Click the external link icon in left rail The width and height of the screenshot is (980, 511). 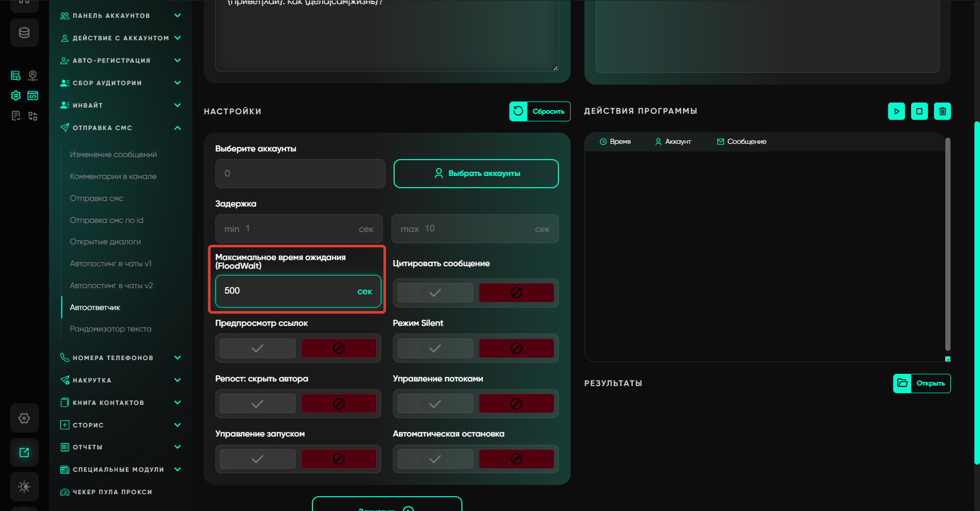pyautogui.click(x=24, y=452)
